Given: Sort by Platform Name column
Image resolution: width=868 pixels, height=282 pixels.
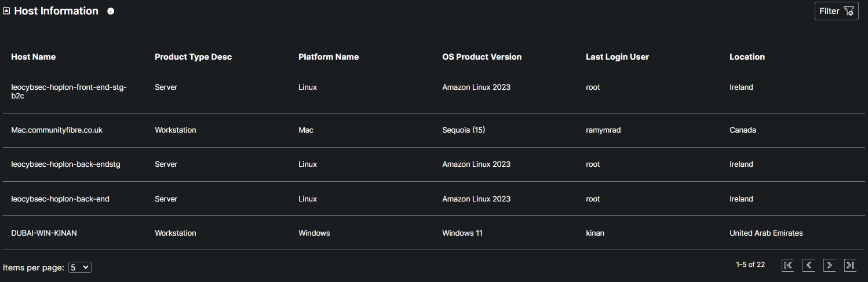Looking at the screenshot, I should 329,57.
